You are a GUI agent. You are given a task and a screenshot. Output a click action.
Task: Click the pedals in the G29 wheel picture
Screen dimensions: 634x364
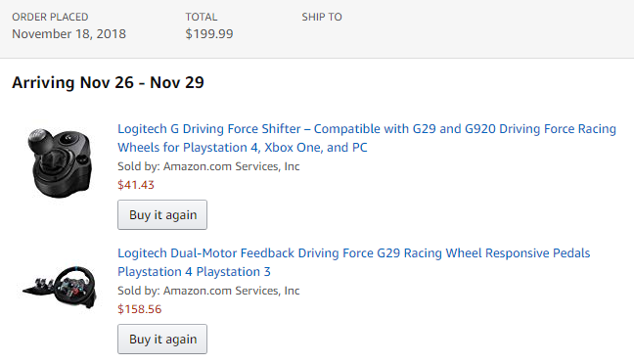[39, 287]
